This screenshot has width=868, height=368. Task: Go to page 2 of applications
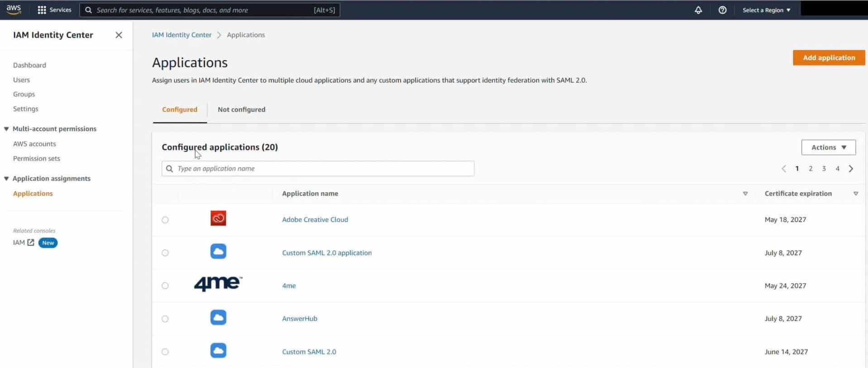(810, 169)
